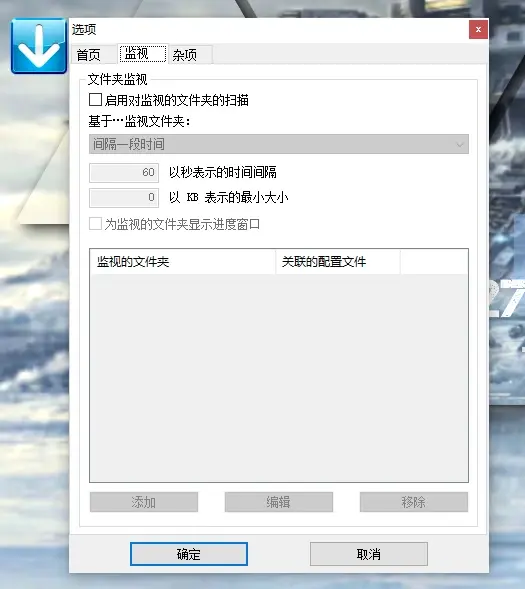Click the empty watched folders list
This screenshot has height=589, width=525.
279,378
